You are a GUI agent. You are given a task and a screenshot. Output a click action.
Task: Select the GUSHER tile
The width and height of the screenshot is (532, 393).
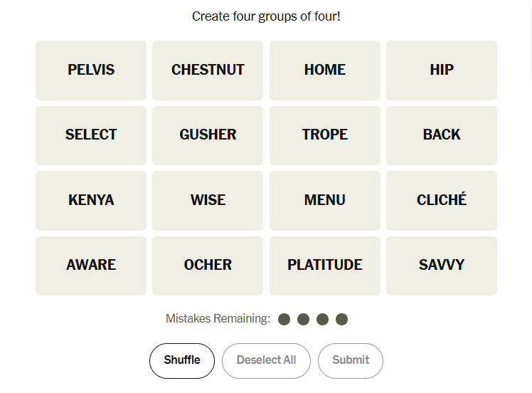pyautogui.click(x=208, y=135)
